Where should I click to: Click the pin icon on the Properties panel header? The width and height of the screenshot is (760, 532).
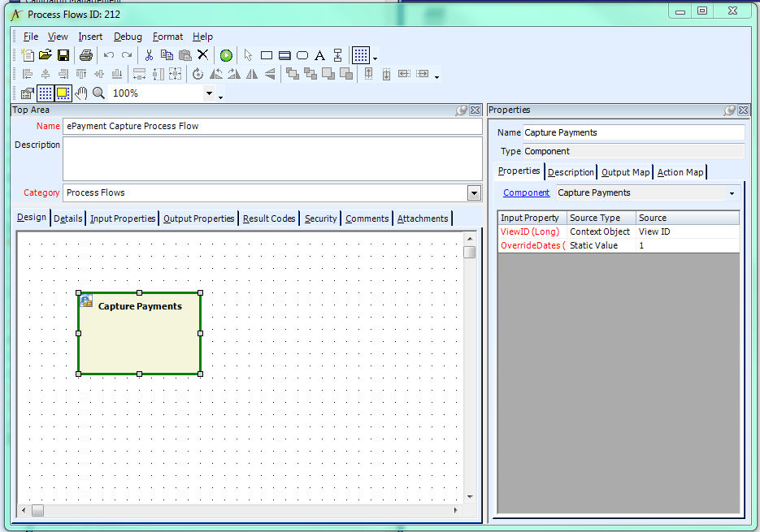tap(729, 110)
